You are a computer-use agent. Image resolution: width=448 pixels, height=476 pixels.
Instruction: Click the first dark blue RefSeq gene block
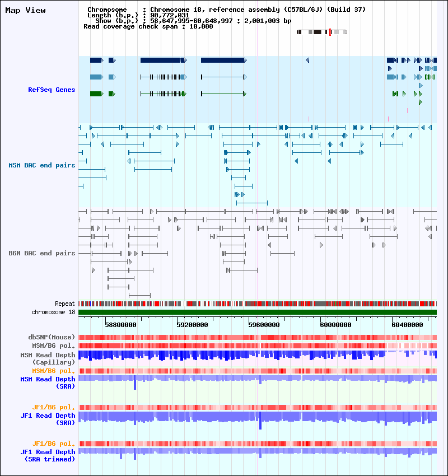[x=96, y=60]
